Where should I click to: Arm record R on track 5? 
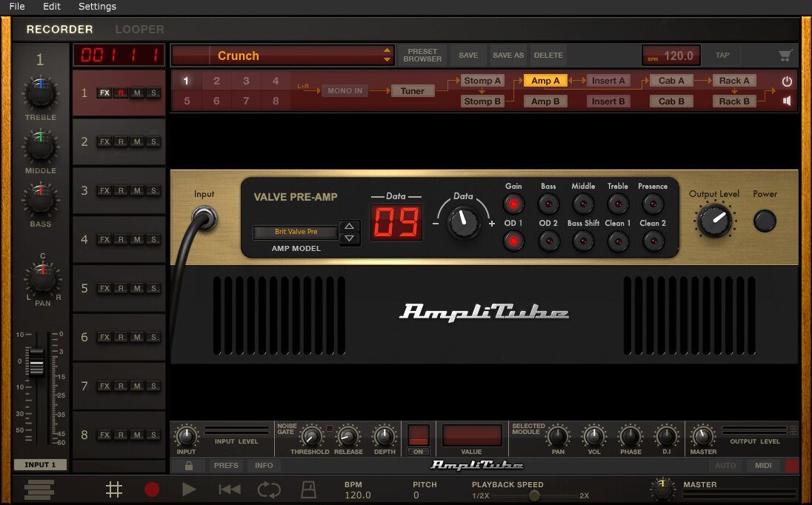[x=121, y=288]
